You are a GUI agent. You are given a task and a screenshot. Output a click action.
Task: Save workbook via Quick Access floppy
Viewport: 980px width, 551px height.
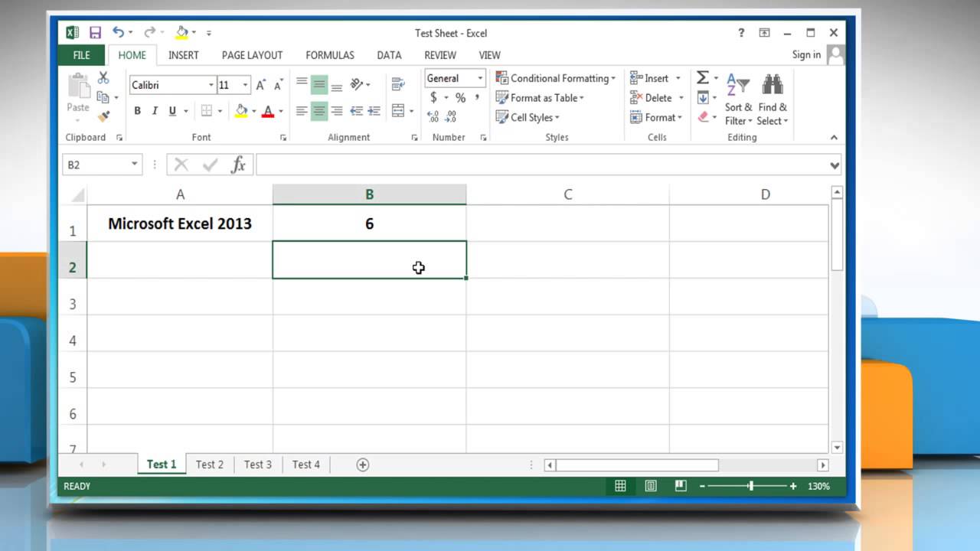(x=95, y=33)
